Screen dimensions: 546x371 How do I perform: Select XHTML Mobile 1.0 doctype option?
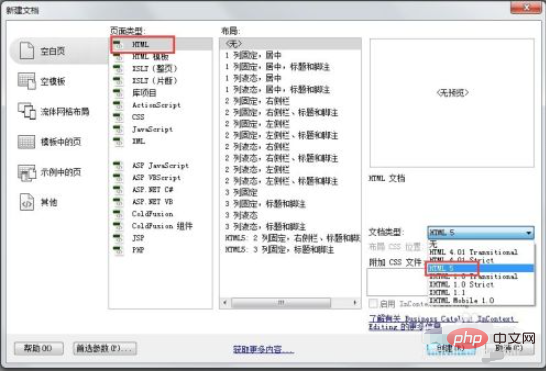click(481, 300)
